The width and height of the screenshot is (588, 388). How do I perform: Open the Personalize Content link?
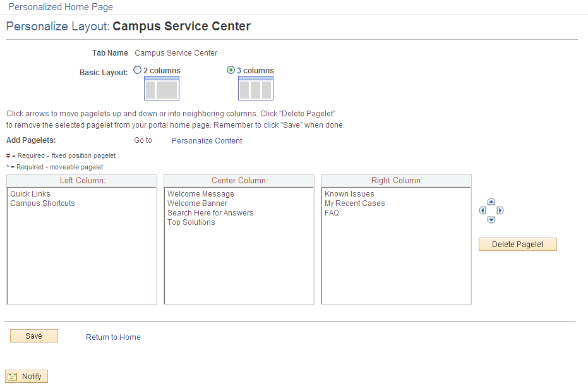tap(207, 140)
